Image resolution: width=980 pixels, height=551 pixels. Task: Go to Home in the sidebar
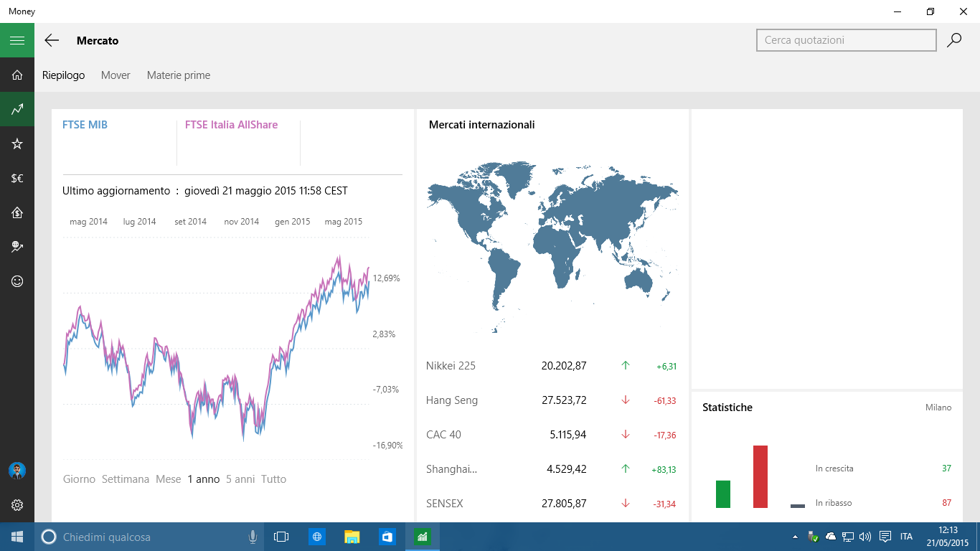(x=17, y=75)
